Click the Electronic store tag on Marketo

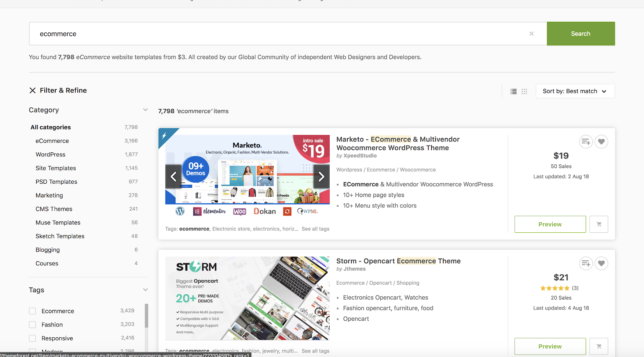tap(231, 229)
